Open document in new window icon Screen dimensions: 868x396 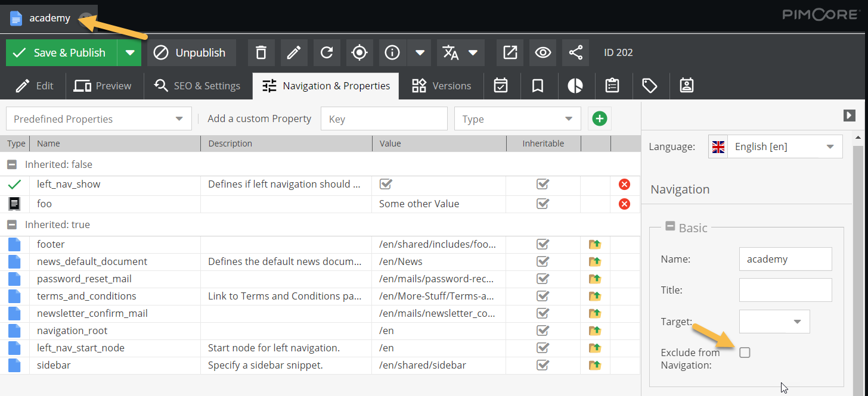(x=510, y=52)
